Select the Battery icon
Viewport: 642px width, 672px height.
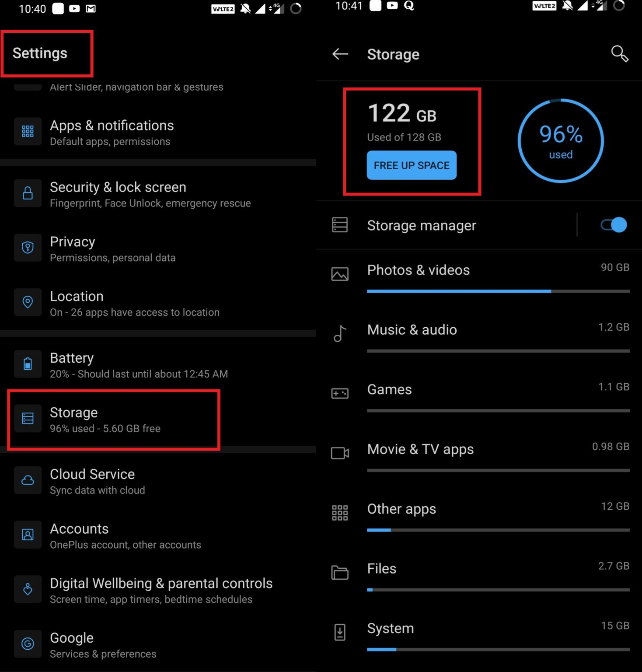click(28, 364)
